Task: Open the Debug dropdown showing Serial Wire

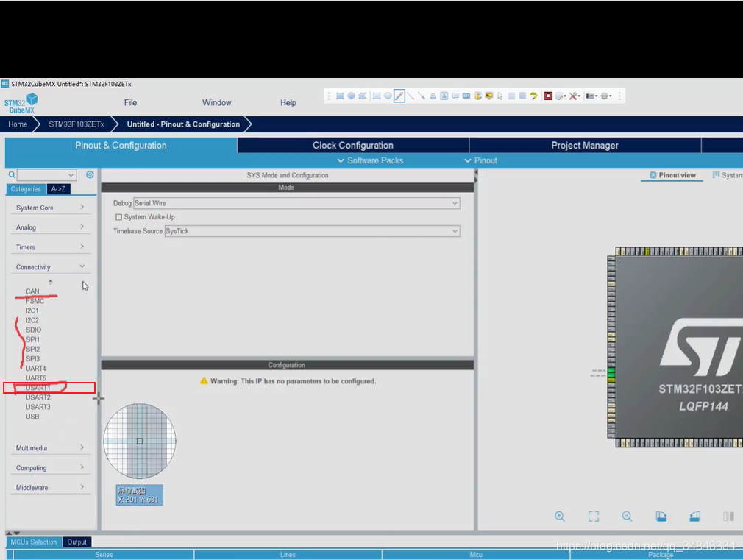Action: pyautogui.click(x=296, y=203)
